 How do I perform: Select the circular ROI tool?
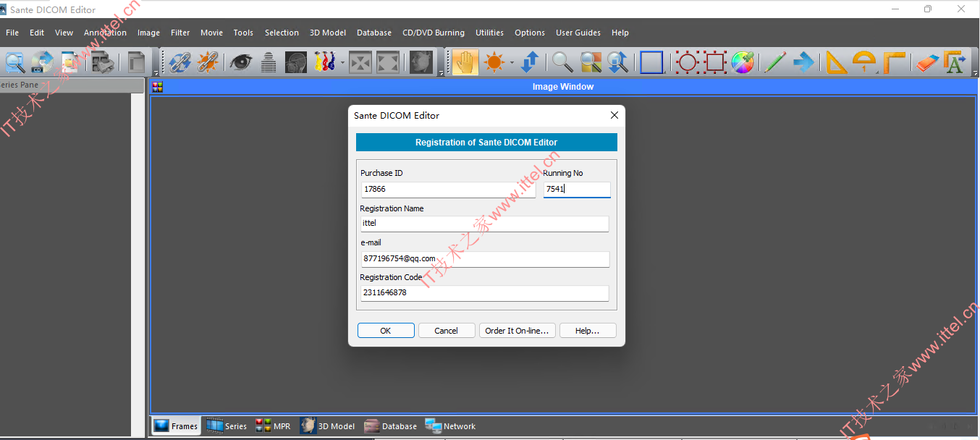coord(687,62)
